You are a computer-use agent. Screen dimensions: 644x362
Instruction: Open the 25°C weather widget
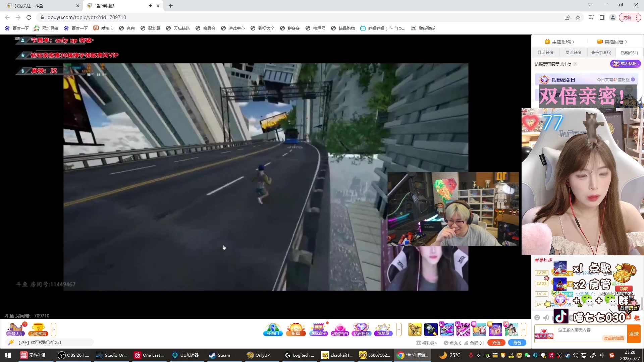point(450,355)
